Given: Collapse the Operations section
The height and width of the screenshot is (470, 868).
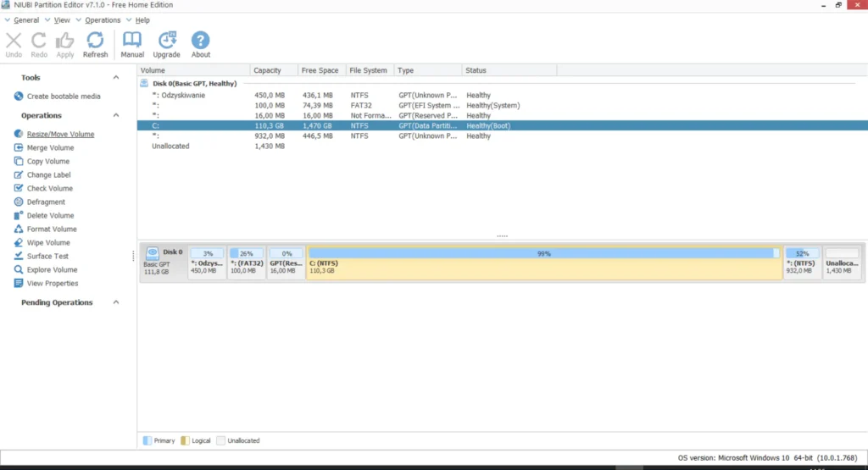Looking at the screenshot, I should click(x=115, y=115).
